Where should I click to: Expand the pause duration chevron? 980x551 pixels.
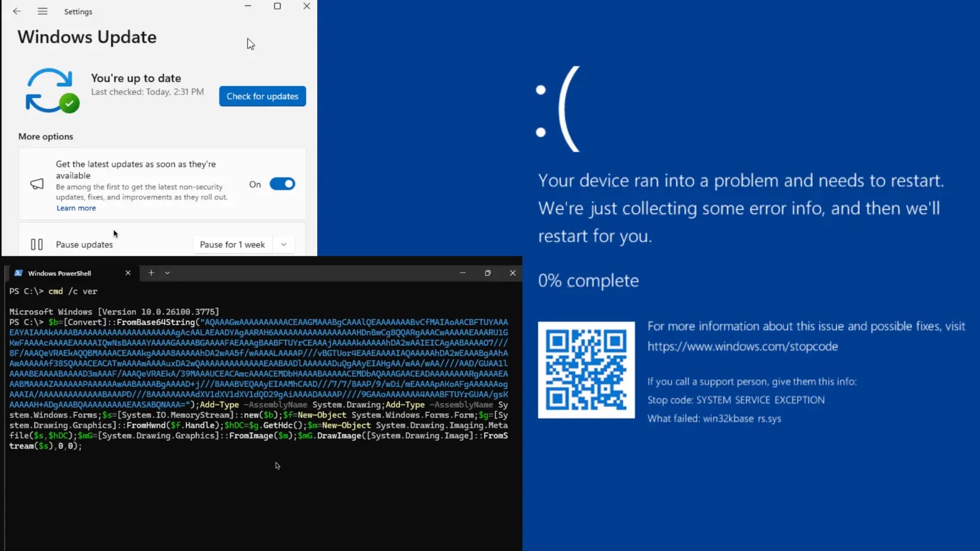pyautogui.click(x=283, y=244)
